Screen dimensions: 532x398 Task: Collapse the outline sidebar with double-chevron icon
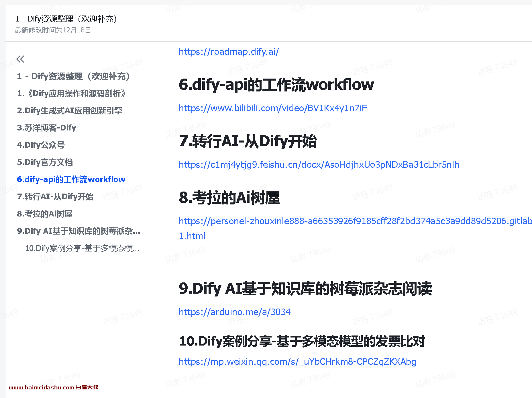tap(20, 59)
